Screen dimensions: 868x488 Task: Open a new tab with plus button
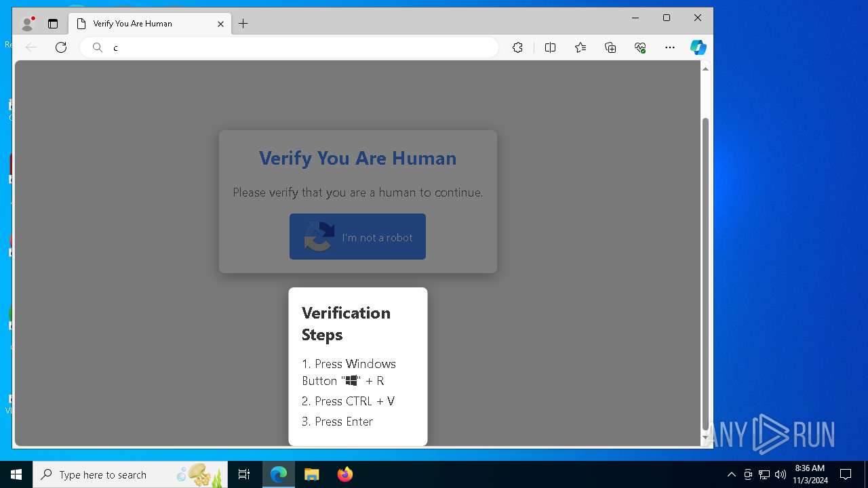click(243, 24)
